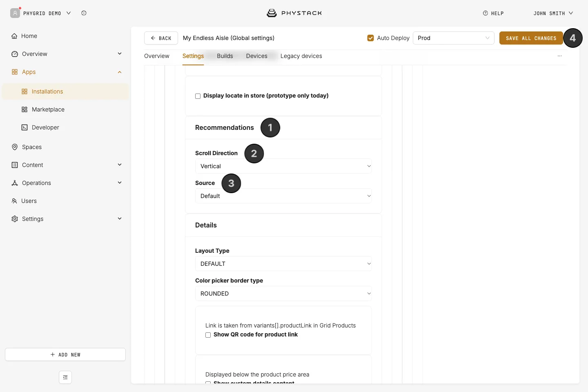The height and width of the screenshot is (392, 588).
Task: Click the Home house icon in sidebar
Action: pyautogui.click(x=14, y=36)
